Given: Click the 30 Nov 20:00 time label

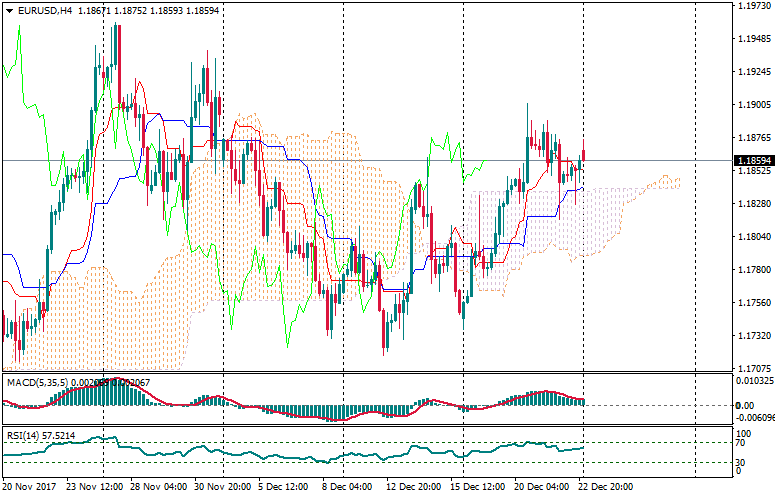Looking at the screenshot, I should pos(222,487).
